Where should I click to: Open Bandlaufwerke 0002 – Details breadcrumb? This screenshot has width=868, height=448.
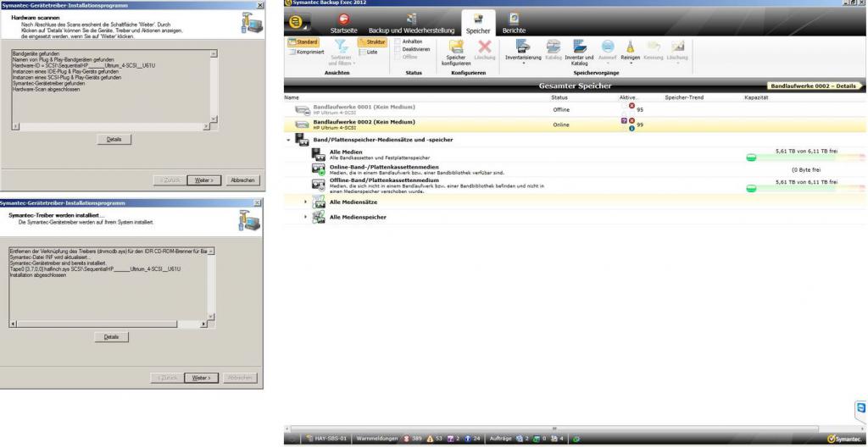click(x=813, y=86)
